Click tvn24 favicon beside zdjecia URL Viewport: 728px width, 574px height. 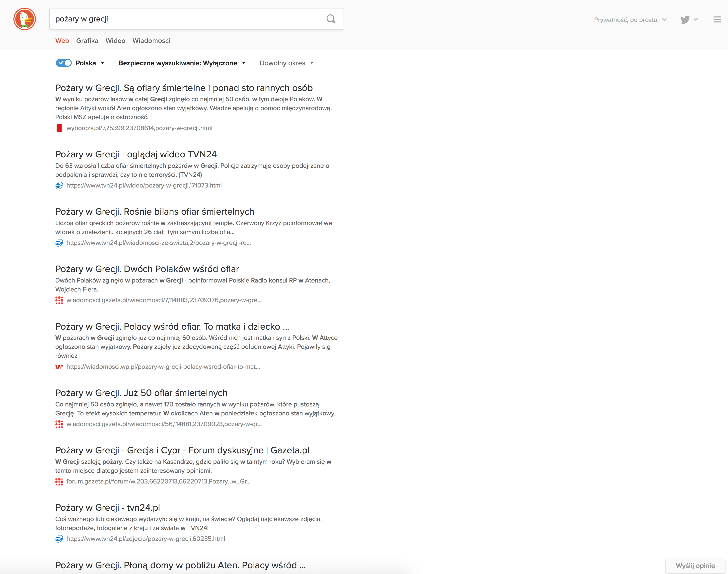point(59,539)
